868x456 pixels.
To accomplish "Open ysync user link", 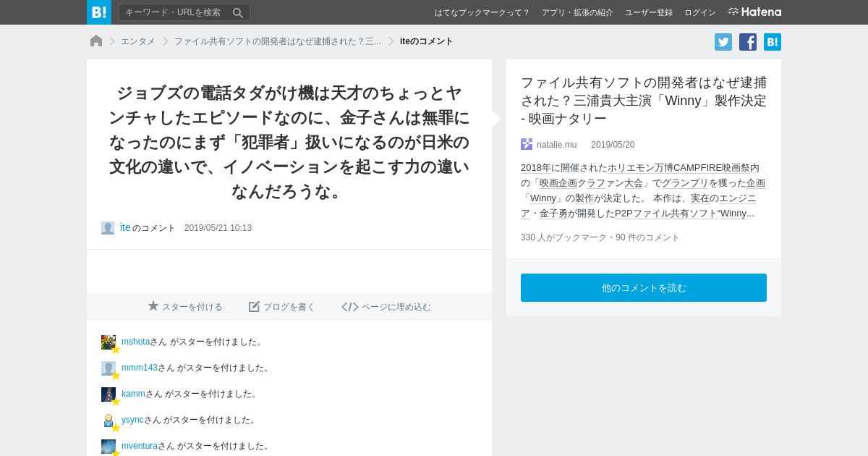I will (x=132, y=420).
